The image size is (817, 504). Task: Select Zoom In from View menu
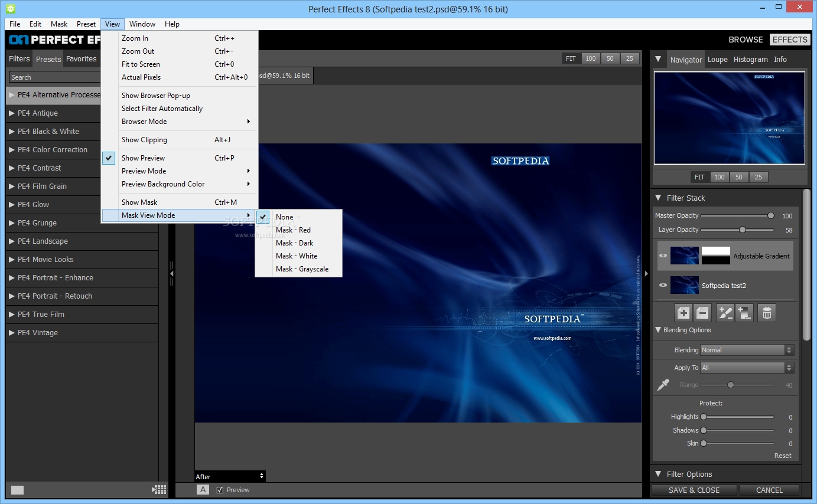coord(180,38)
